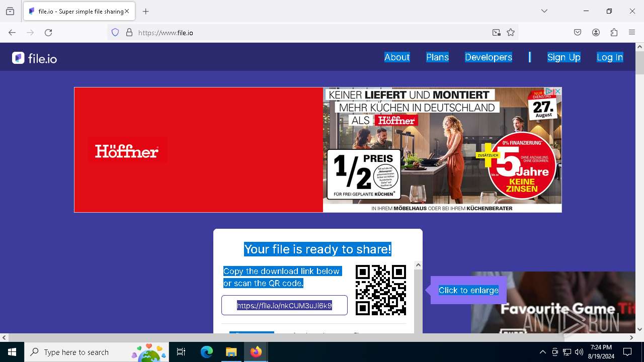644x362 pixels.
Task: Click the 'Your file is ready to share!' heading
Action: (317, 249)
